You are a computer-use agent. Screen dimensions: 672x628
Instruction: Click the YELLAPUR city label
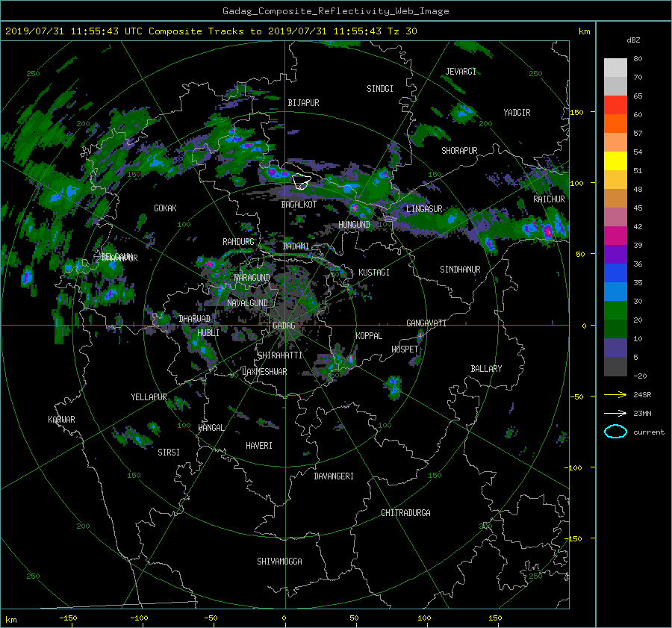(149, 397)
